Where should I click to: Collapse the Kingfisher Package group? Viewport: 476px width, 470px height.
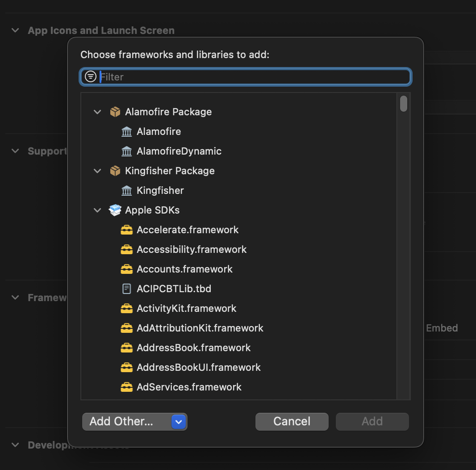(x=97, y=171)
